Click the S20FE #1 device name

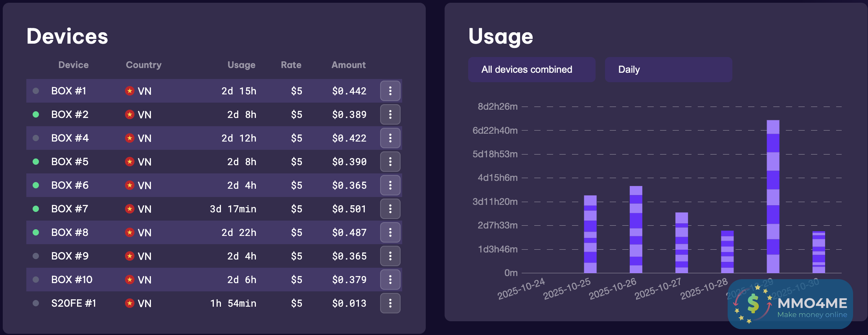[x=74, y=303]
